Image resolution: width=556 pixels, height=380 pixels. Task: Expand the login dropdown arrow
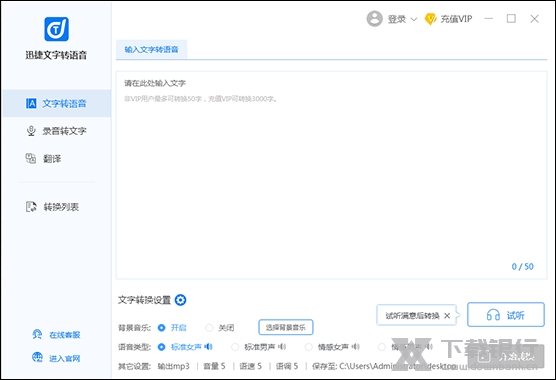click(413, 19)
